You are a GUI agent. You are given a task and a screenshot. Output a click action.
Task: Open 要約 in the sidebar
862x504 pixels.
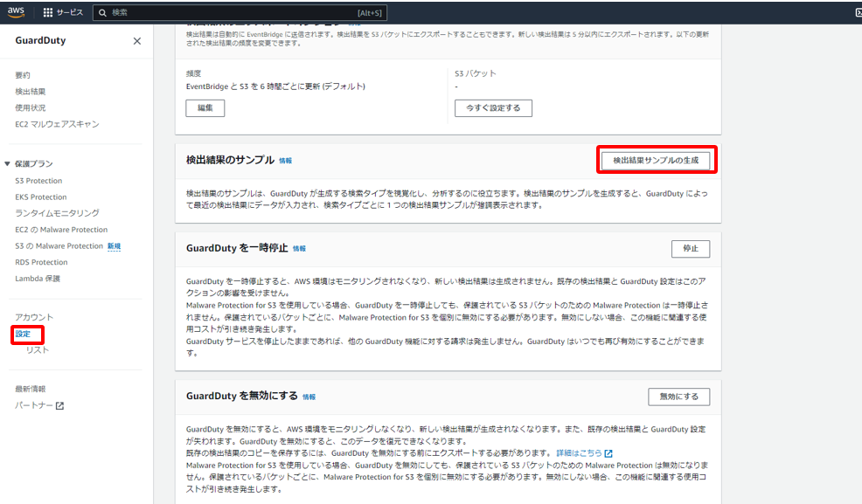click(x=23, y=75)
